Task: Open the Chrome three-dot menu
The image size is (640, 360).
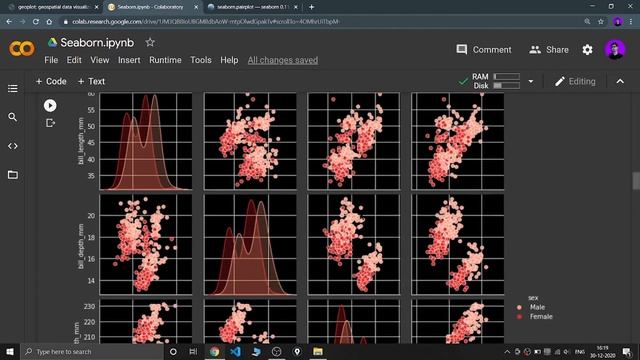Action: point(631,22)
